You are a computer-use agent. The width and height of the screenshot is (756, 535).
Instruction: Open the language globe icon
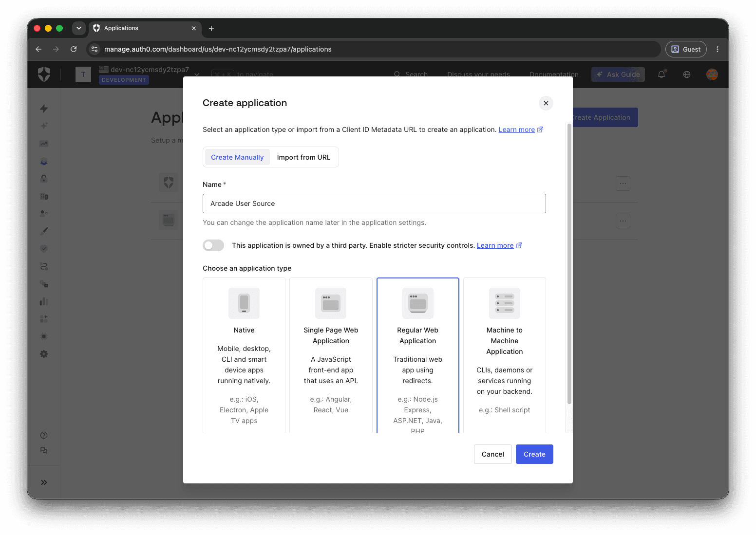[x=687, y=74]
